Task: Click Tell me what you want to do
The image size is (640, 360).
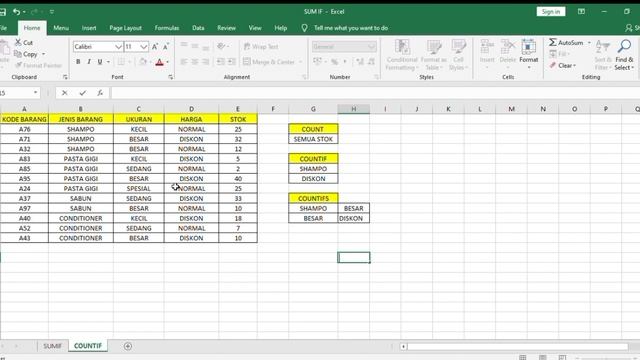Action: (x=351, y=28)
